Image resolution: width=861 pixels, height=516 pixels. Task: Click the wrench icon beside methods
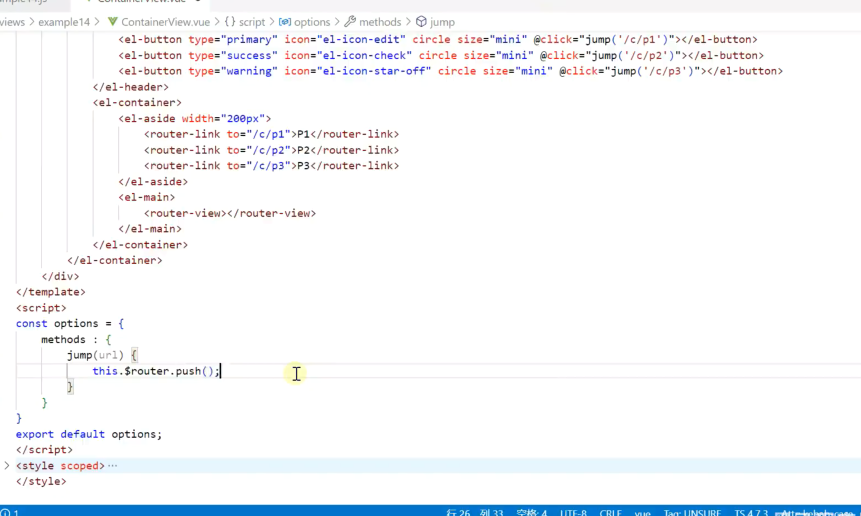pyautogui.click(x=350, y=22)
